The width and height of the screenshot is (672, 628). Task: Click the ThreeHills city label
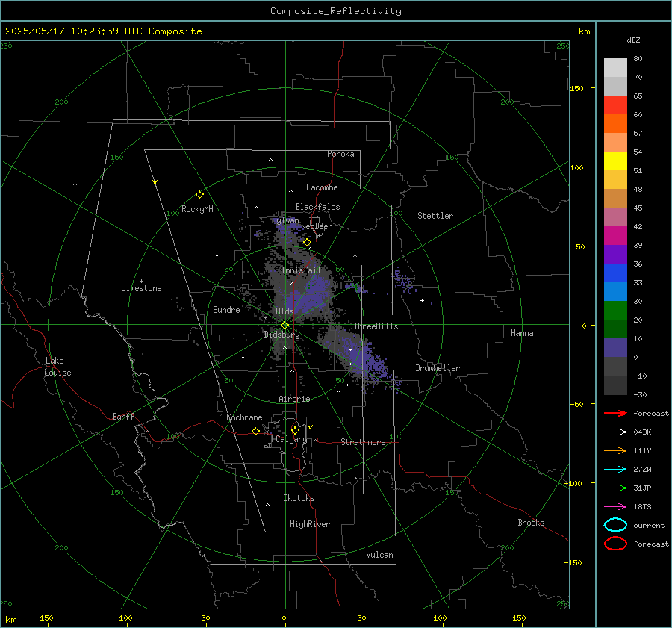[x=376, y=326]
